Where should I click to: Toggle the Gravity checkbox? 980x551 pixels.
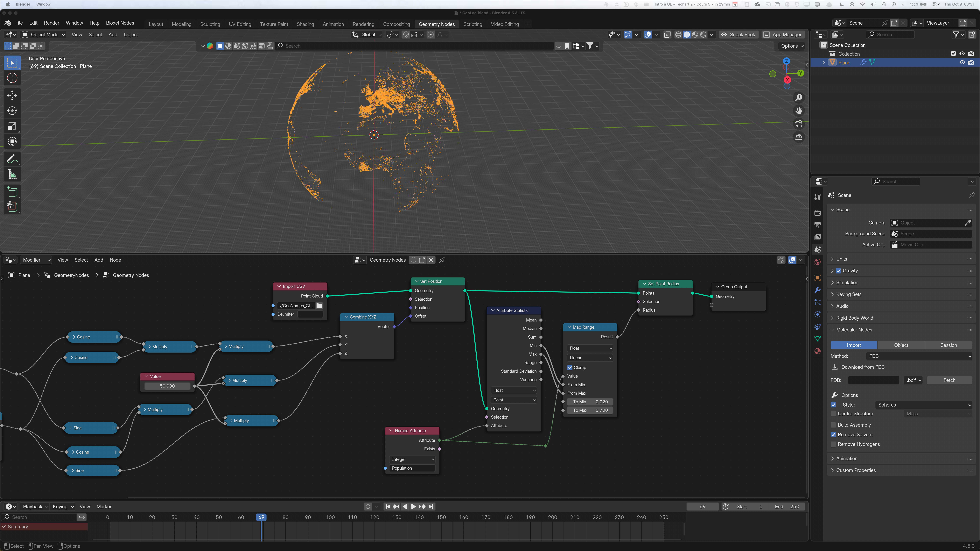pyautogui.click(x=839, y=271)
